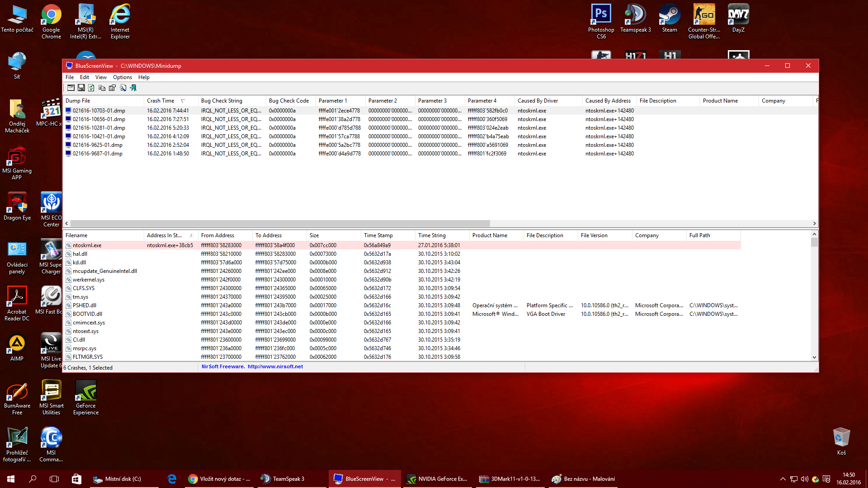This screenshot has width=868, height=488.
Task: Select the hal.dll driver row
Action: pyautogui.click(x=80, y=254)
